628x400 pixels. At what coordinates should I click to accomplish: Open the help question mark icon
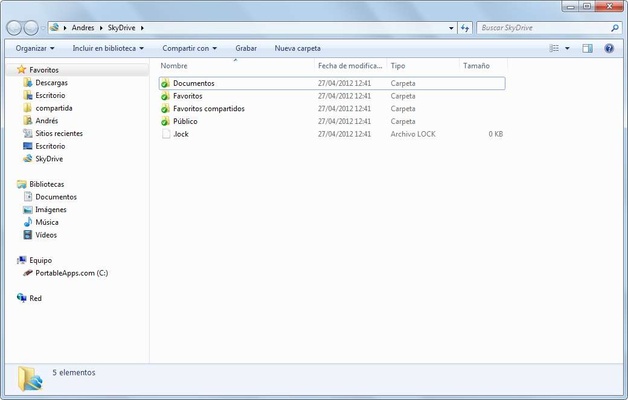(609, 48)
